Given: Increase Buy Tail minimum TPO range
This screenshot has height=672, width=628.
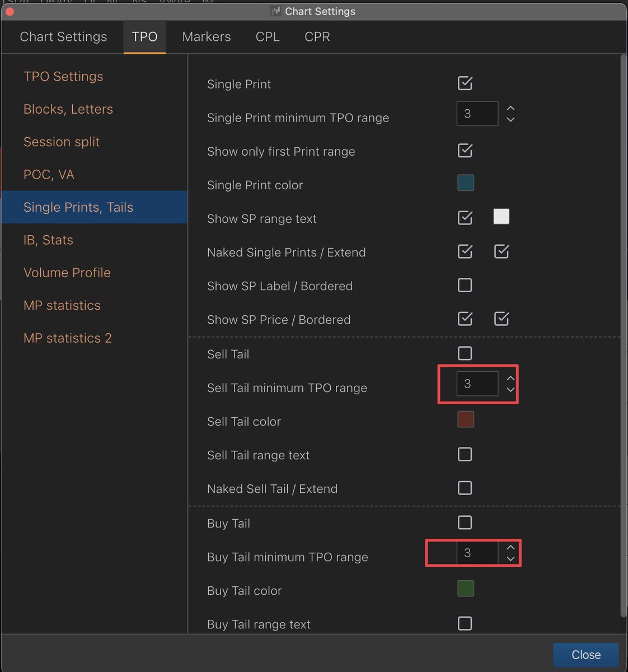Looking at the screenshot, I should 510,547.
